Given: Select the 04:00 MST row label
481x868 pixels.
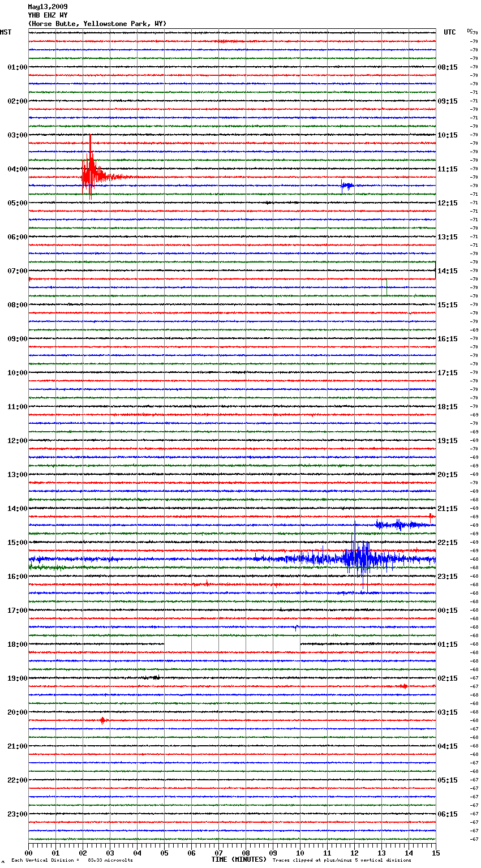Looking at the screenshot, I should (x=17, y=169).
